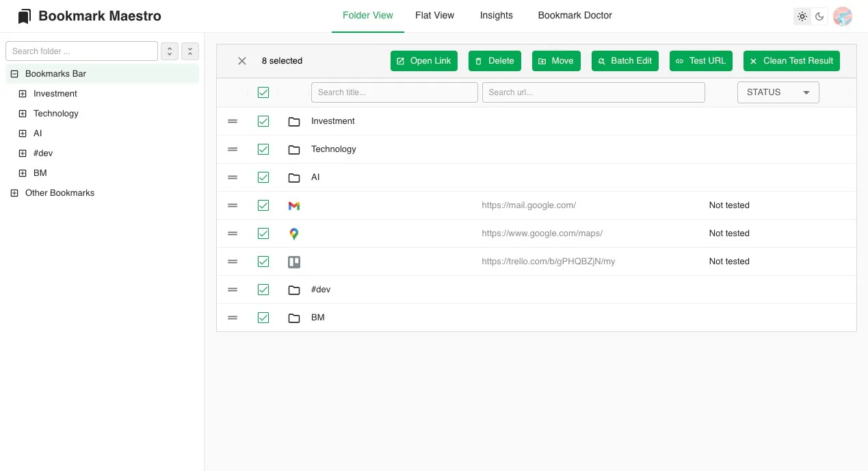Uncheck the google.com/maps row checkbox
This screenshot has width=868, height=471.
pyautogui.click(x=263, y=233)
